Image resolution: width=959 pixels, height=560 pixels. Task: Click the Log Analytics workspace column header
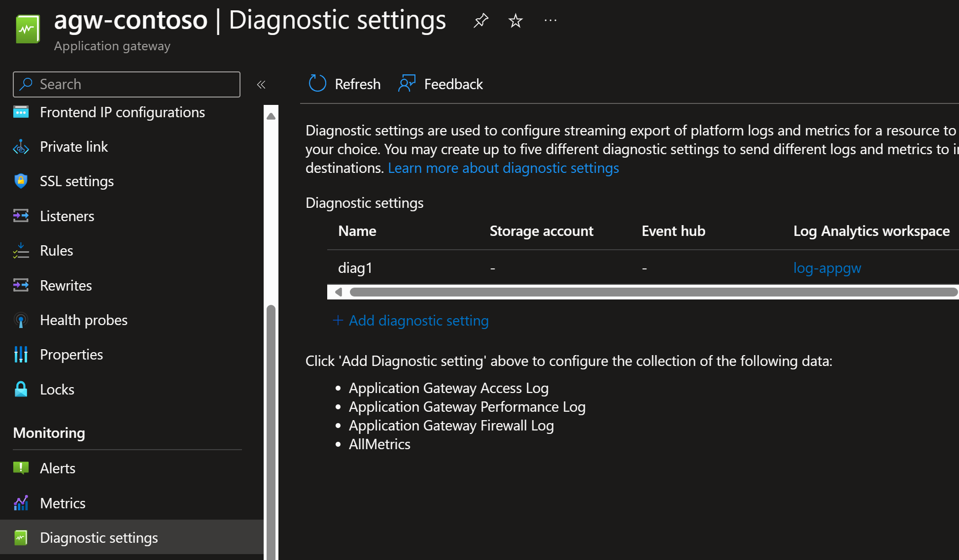(x=871, y=231)
